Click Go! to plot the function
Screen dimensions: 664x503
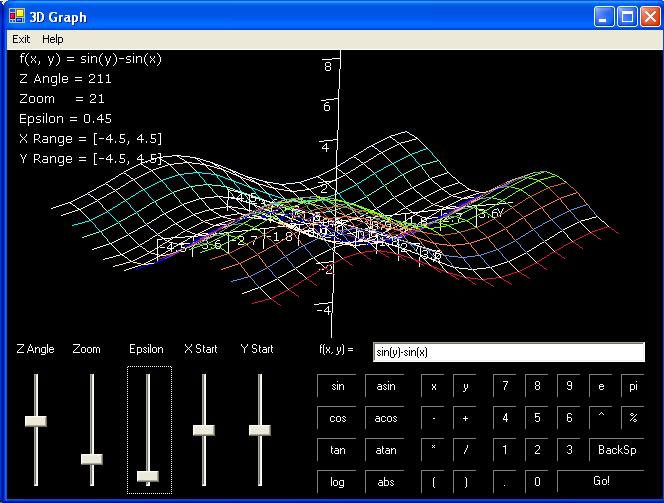(x=601, y=482)
